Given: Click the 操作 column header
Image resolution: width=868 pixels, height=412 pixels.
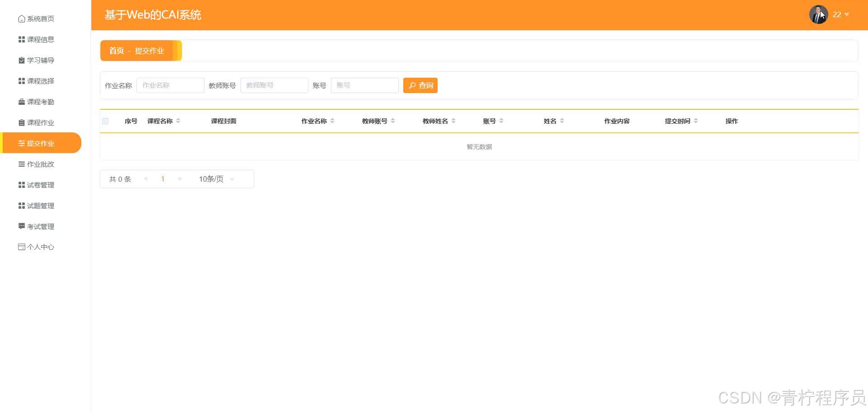Looking at the screenshot, I should click(732, 121).
